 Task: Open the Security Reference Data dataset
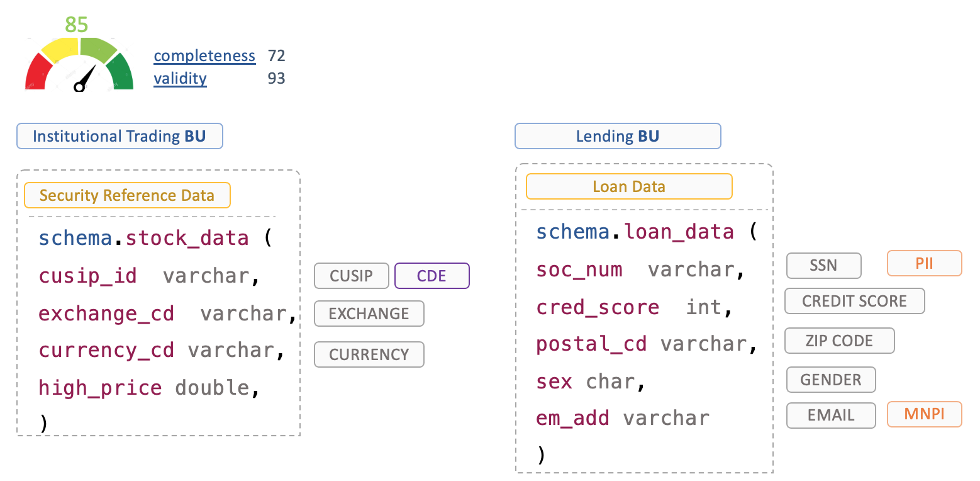[127, 195]
